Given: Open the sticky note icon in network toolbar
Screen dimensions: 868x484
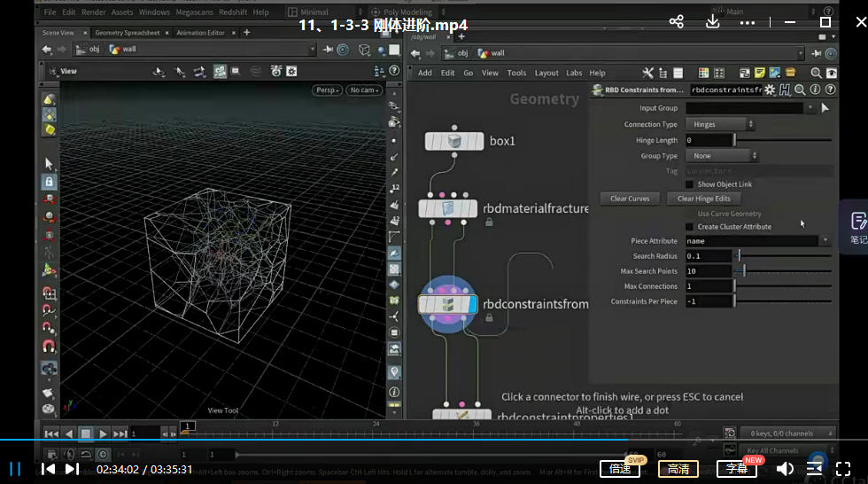Looking at the screenshot, I should pos(760,73).
